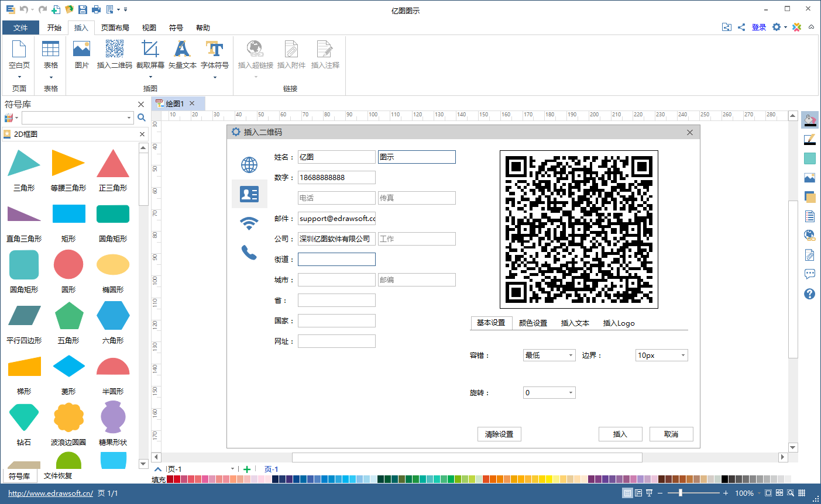Click the share icon near login
Screen dimensions: 821x504
[741, 27]
